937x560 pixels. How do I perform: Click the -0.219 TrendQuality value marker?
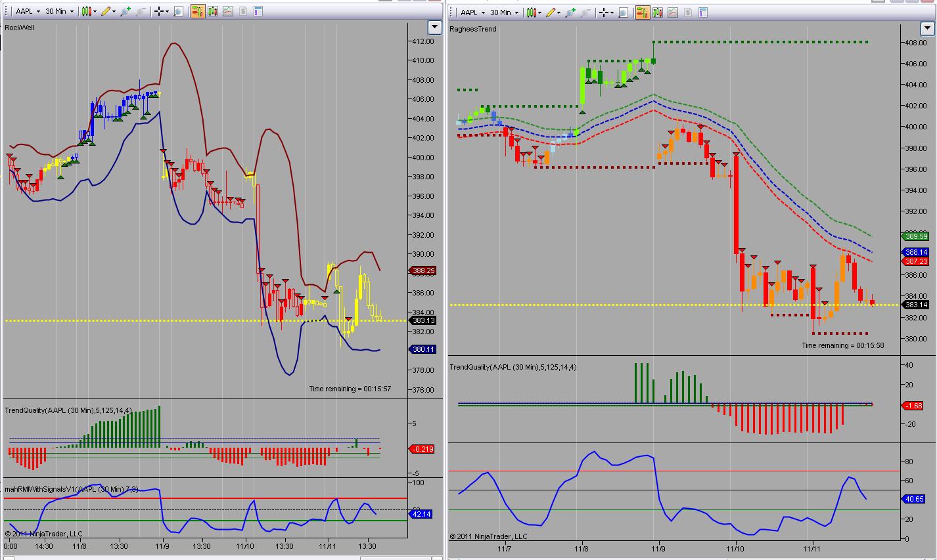tap(422, 449)
